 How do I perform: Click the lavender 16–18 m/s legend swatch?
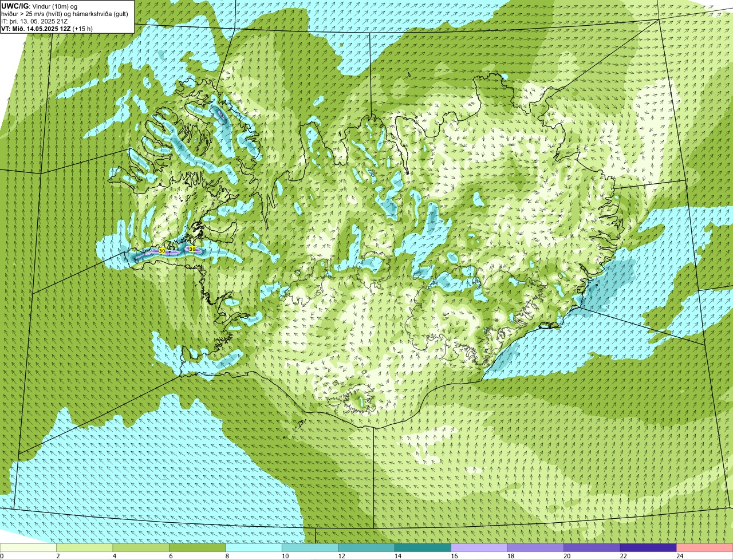point(479,547)
